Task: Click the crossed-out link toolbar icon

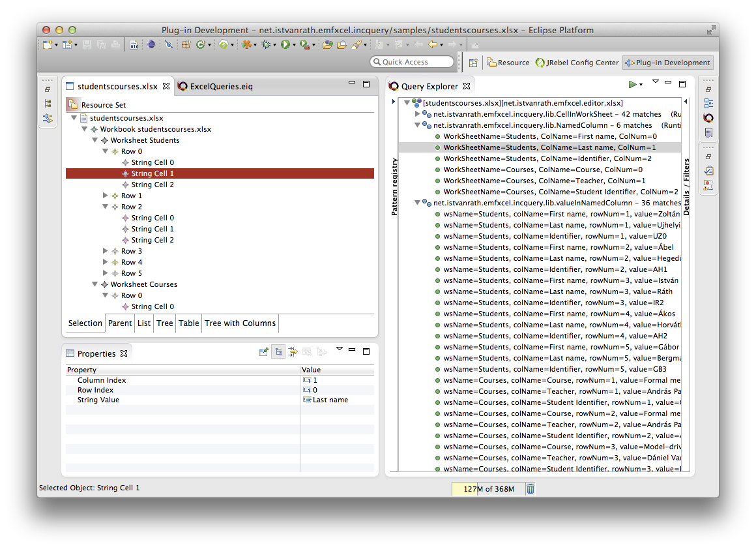Action: 169,45
